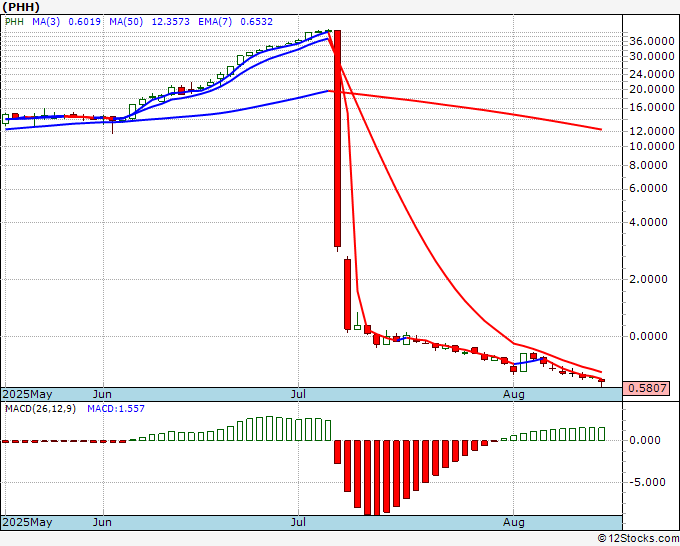Click the MACD(26,12,9) panel label
Image resolution: width=680 pixels, height=546 pixels.
point(40,409)
